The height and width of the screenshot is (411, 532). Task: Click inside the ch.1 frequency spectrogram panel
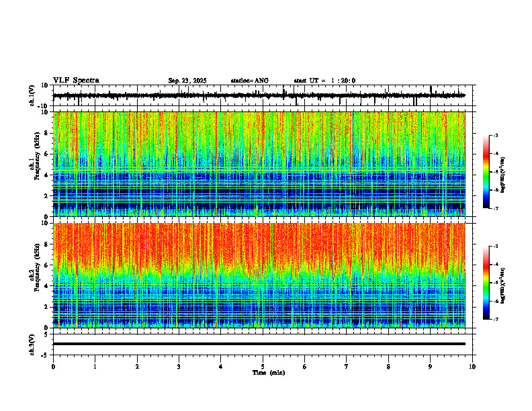[x=259, y=164]
